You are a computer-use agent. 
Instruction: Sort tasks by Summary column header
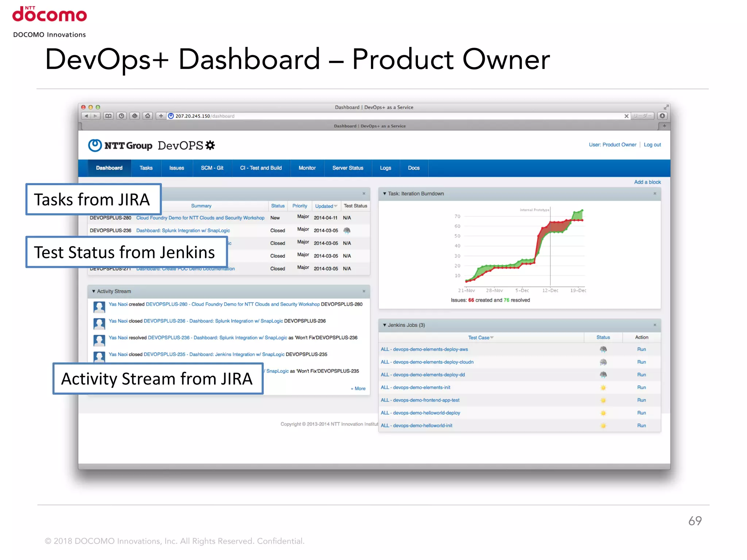[201, 206]
